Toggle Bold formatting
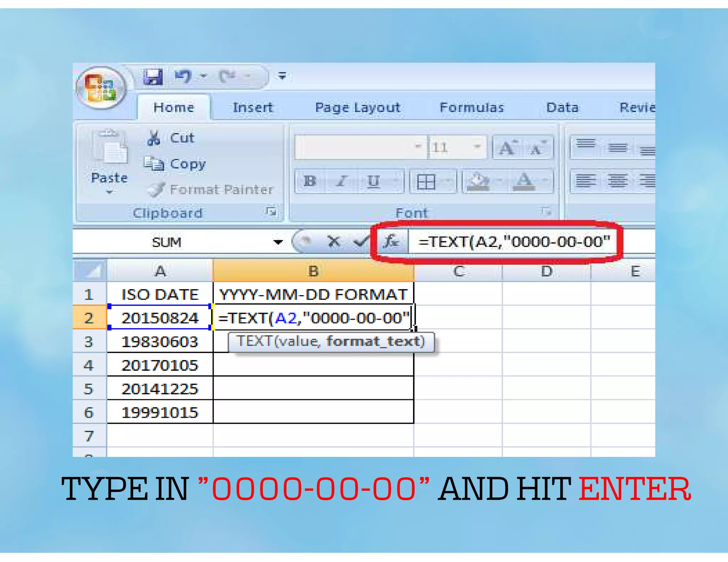Image resolution: width=728 pixels, height=562 pixels. point(310,181)
